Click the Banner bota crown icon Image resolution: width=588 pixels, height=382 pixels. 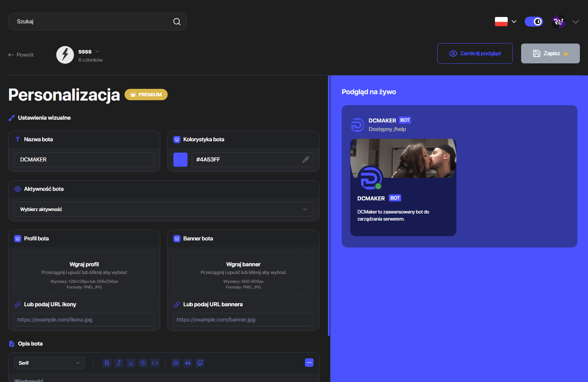pos(177,239)
